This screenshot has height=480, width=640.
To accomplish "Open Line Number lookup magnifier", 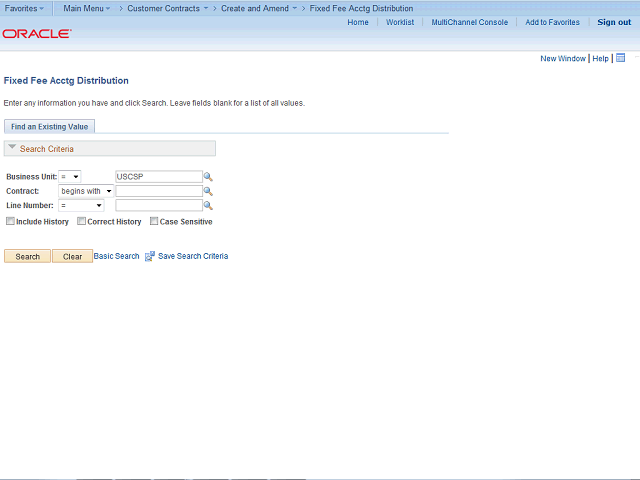I will pyautogui.click(x=208, y=205).
